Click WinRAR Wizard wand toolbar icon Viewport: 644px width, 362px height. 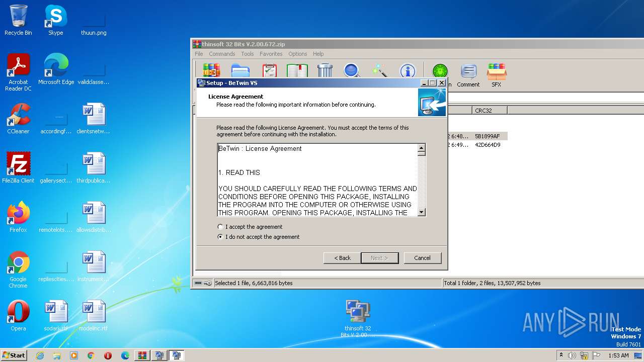[x=379, y=70]
